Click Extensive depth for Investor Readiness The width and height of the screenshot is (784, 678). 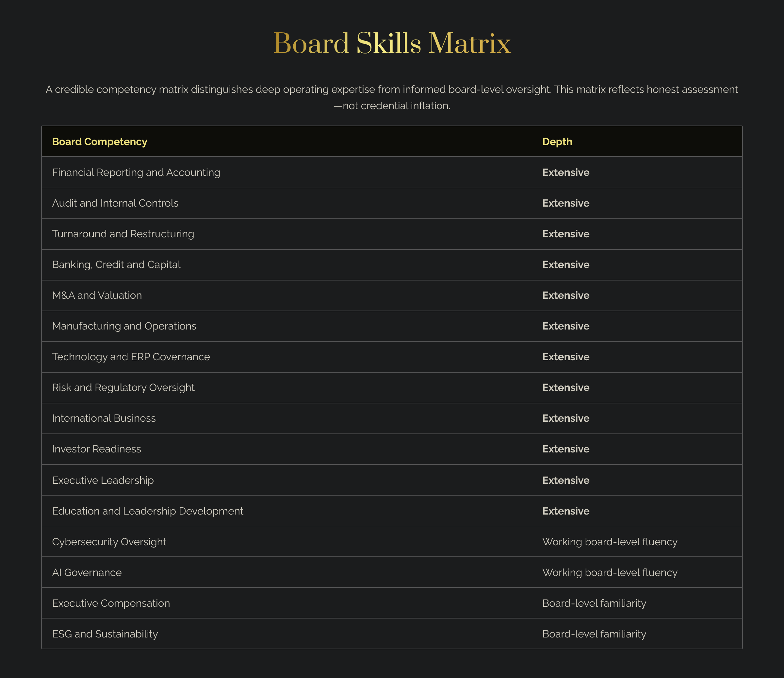(x=566, y=449)
